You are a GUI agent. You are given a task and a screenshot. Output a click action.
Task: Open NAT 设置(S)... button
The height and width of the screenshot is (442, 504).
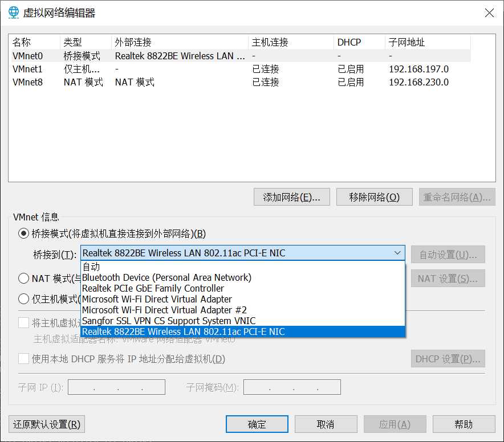(x=448, y=279)
